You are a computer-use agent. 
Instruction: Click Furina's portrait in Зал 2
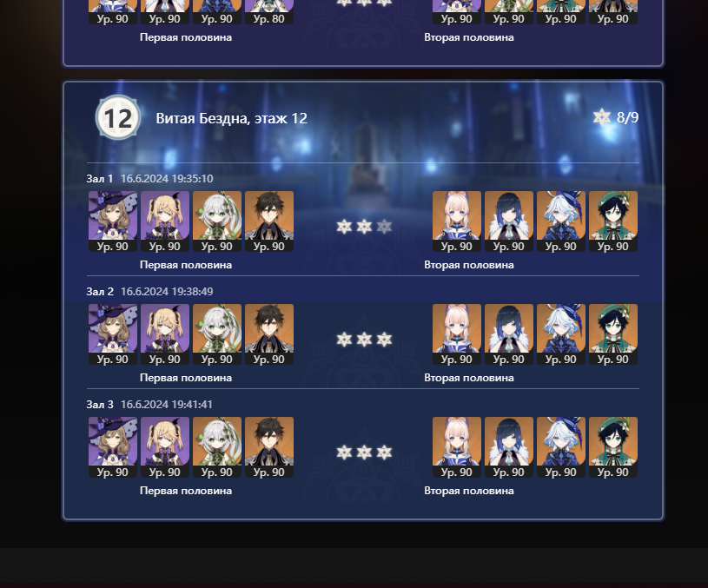point(561,334)
